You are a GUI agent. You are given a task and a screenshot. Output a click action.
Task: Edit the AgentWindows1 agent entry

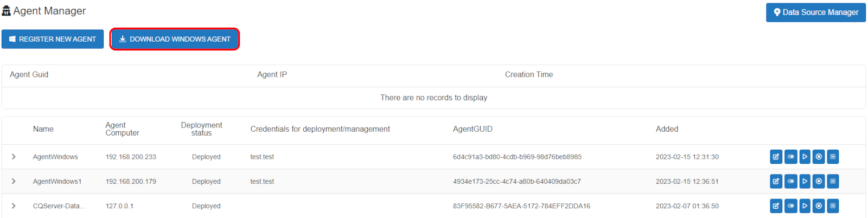coord(776,181)
